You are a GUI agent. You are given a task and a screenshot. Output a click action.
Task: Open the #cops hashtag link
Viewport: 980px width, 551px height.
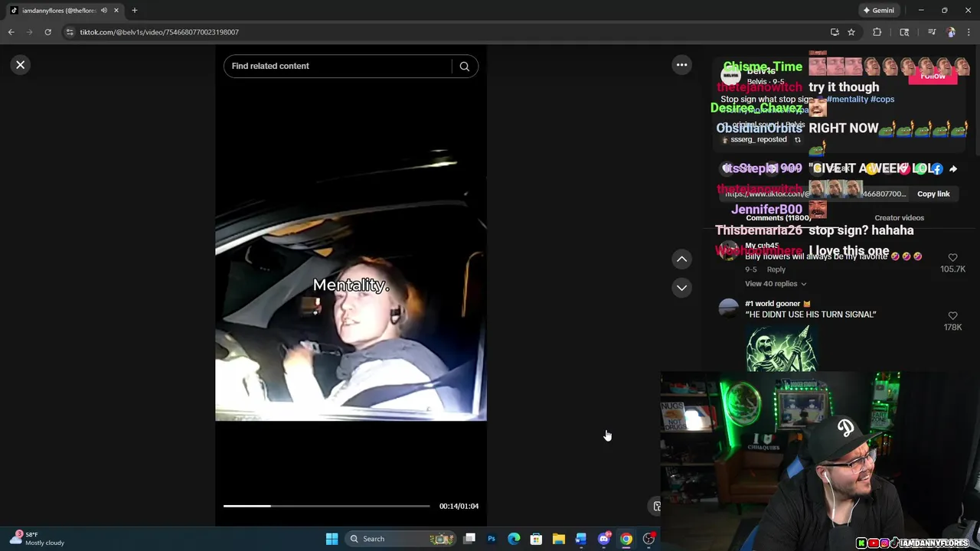point(882,99)
